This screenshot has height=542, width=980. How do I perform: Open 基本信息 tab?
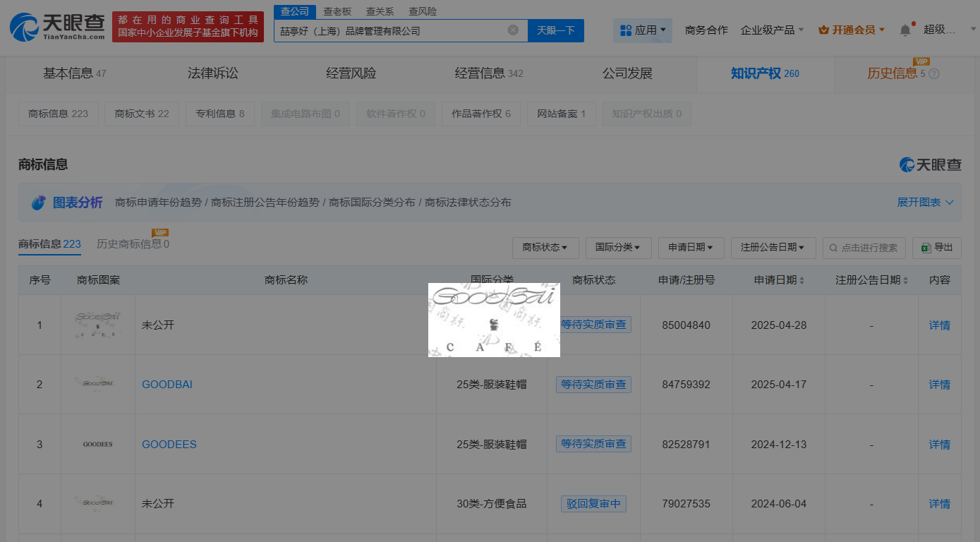pyautogui.click(x=74, y=73)
